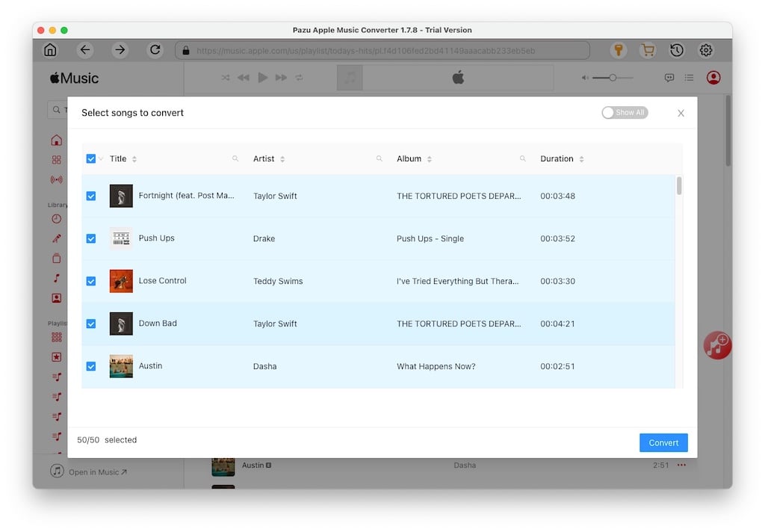Open the Radio icon in sidebar
Viewport: 765px width, 532px height.
tap(57, 179)
